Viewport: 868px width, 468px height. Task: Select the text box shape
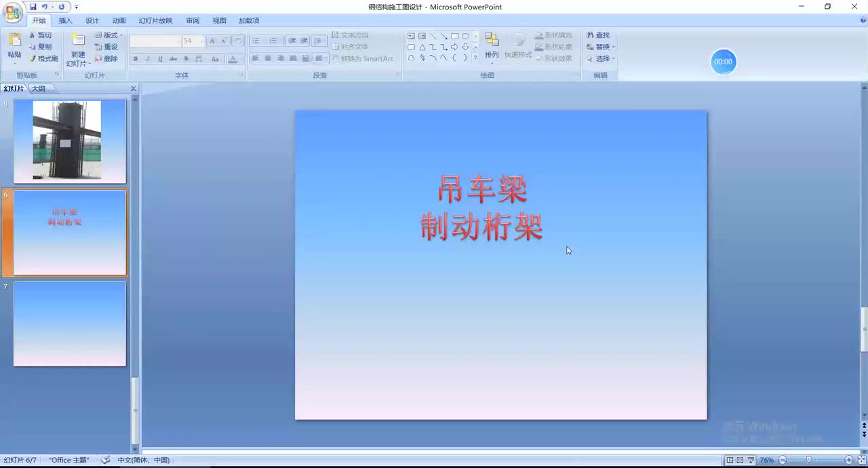(x=411, y=36)
